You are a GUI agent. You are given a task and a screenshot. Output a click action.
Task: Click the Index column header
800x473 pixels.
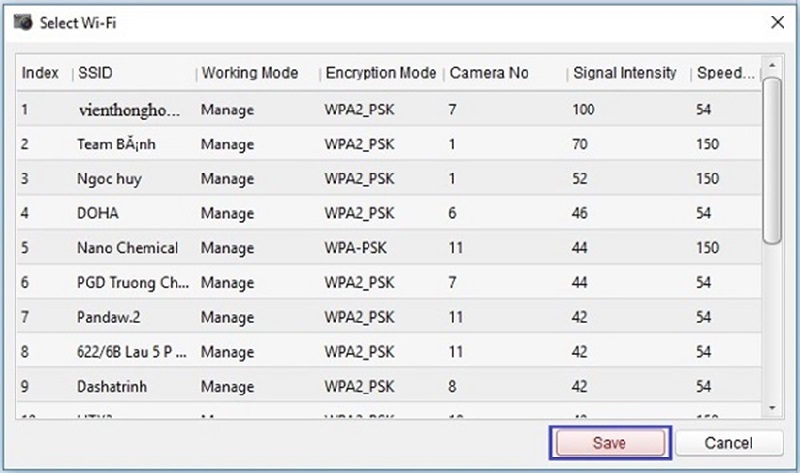40,73
